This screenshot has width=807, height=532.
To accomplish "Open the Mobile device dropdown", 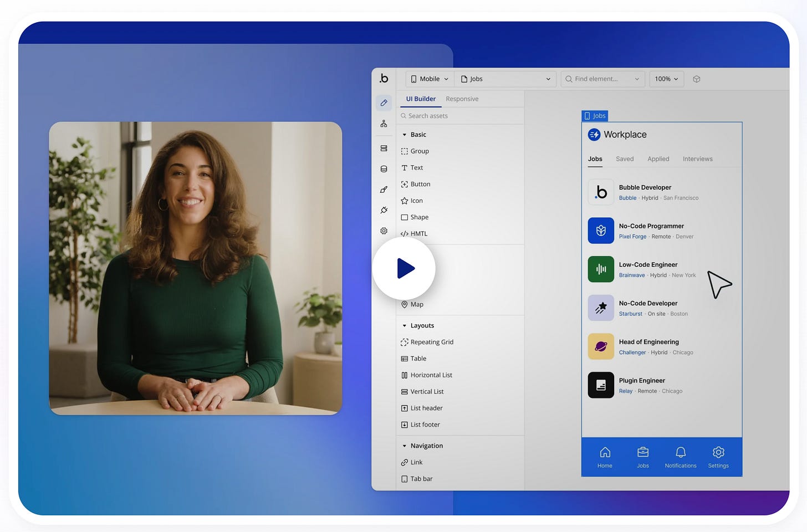I will coord(430,79).
